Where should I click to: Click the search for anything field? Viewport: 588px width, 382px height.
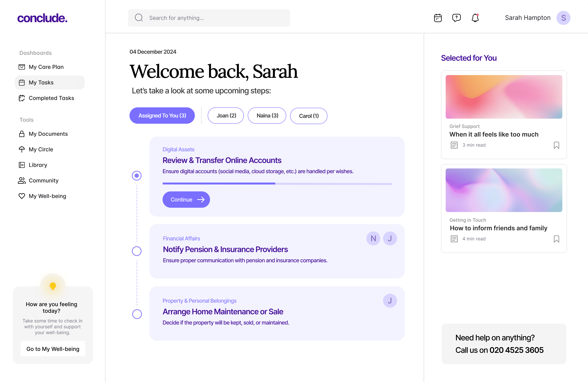click(209, 18)
